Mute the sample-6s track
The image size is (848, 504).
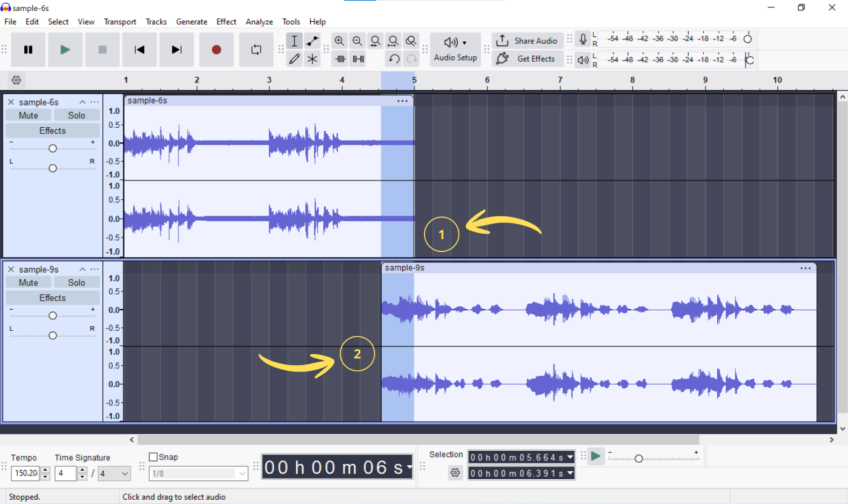point(28,114)
